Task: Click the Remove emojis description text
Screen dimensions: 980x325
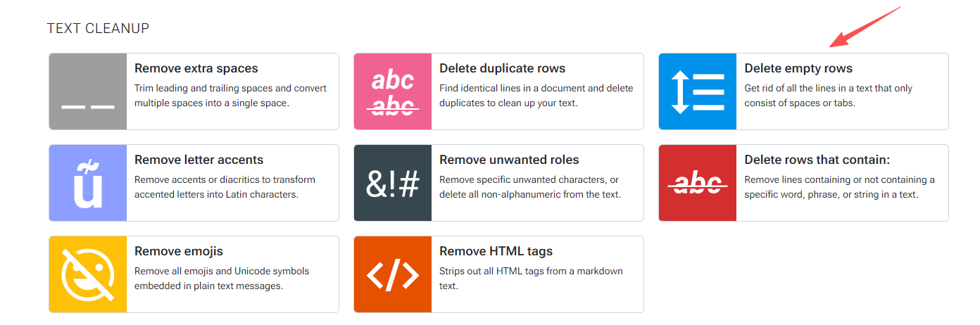Action: tap(221, 279)
